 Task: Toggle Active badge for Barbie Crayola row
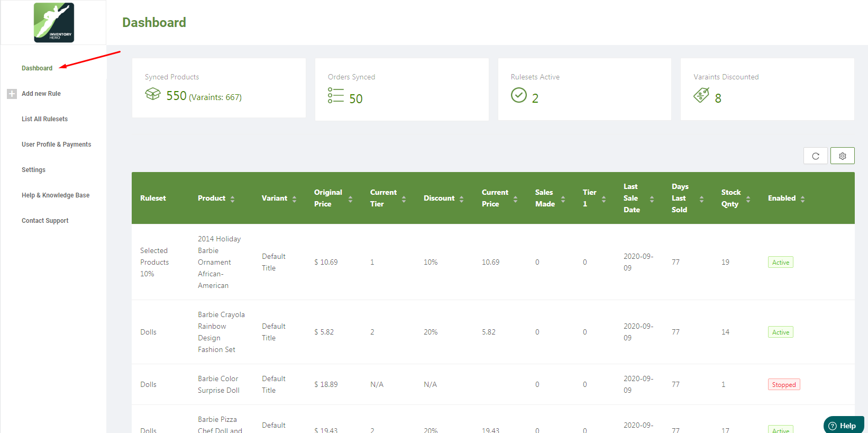click(781, 332)
